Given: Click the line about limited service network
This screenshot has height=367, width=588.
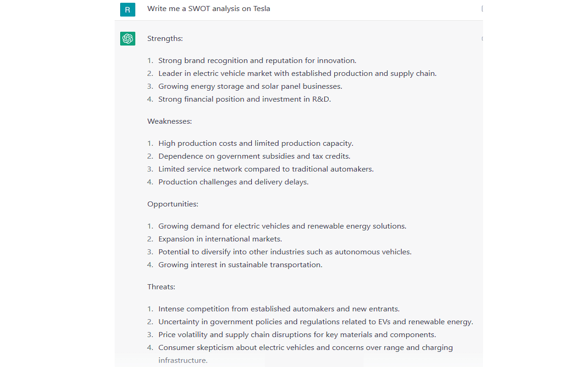Looking at the screenshot, I should click(266, 169).
